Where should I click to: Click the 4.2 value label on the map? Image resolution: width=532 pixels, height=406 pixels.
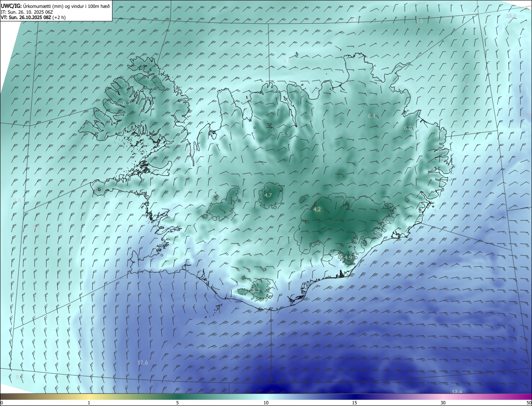(317, 210)
